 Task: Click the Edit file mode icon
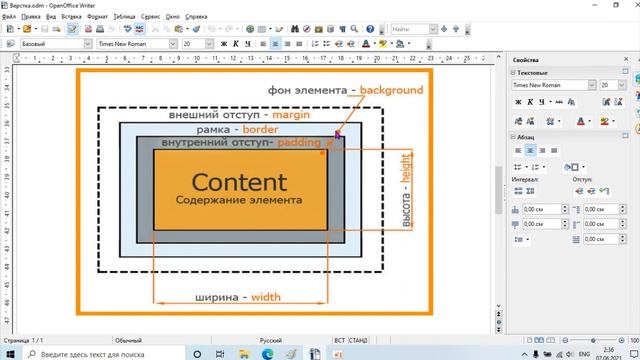(73, 29)
